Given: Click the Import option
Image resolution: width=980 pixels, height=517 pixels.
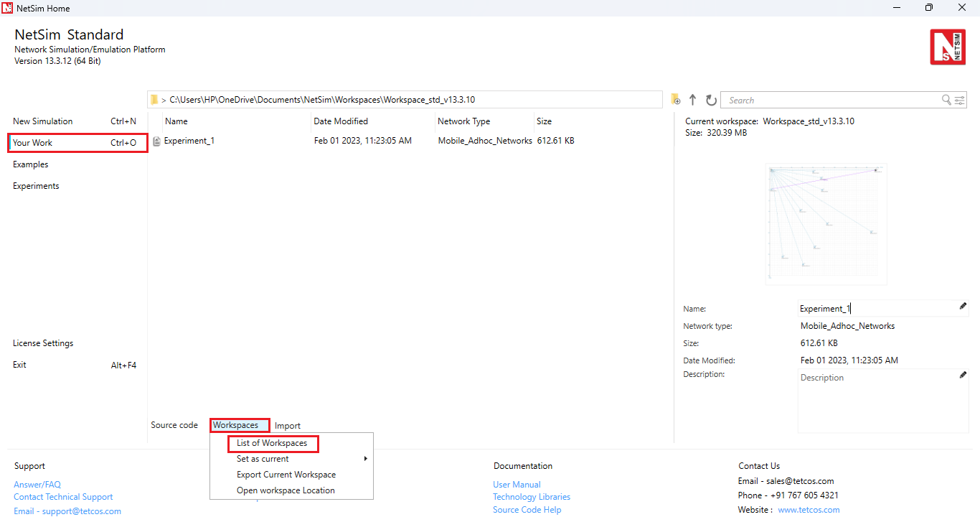Looking at the screenshot, I should tap(288, 426).
